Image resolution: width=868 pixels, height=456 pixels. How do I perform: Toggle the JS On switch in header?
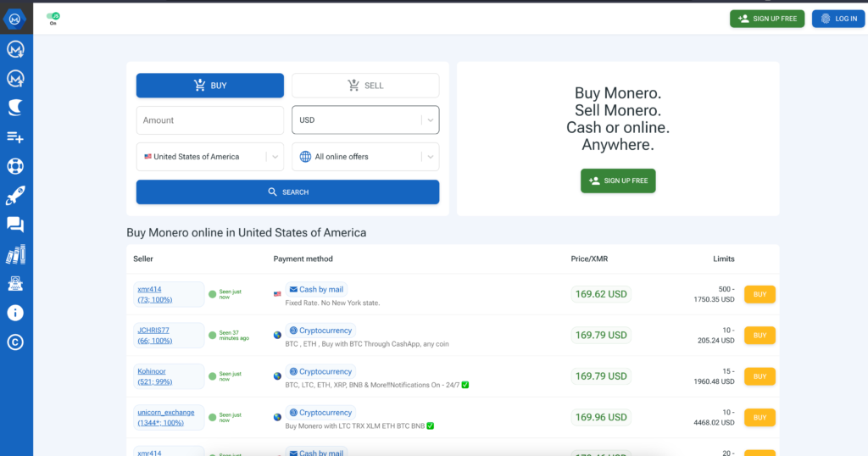pyautogui.click(x=53, y=17)
